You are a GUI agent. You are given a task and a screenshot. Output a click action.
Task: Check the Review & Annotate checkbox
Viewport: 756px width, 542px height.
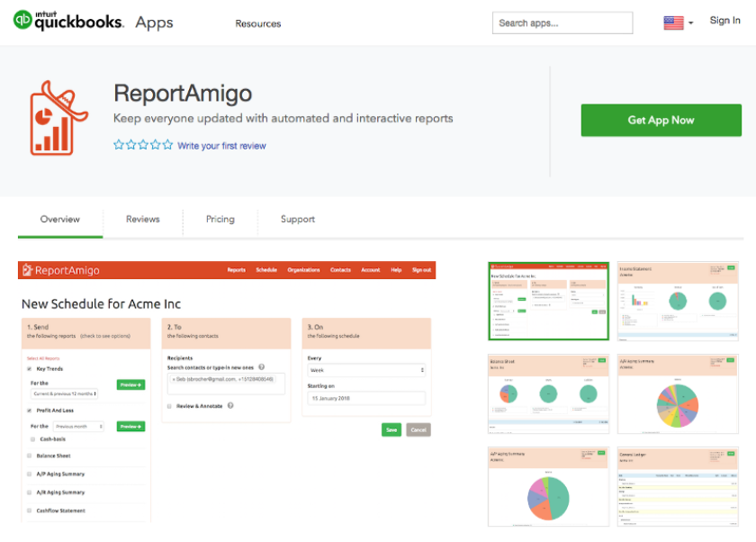click(x=169, y=406)
